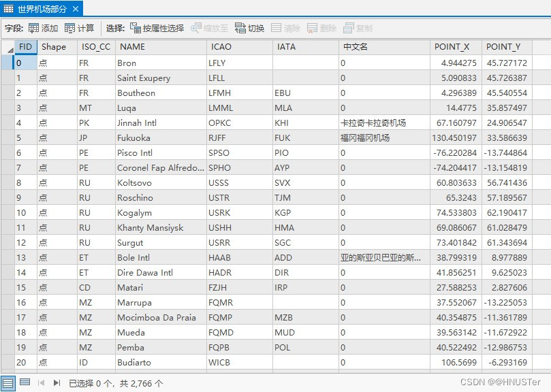This screenshot has height=392, width=551.
Task: Click NAME cell 'Koltsovo'
Action: click(x=161, y=182)
